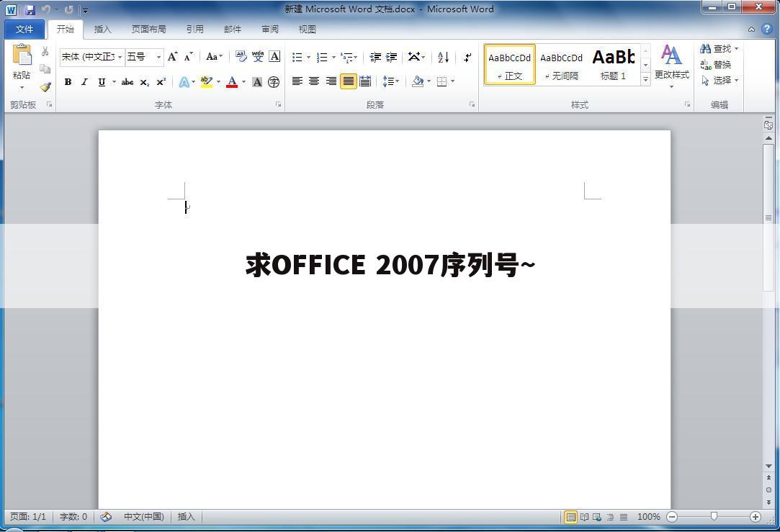Image resolution: width=780 pixels, height=532 pixels.
Task: Click paragraph shading paint bucket
Action: (418, 81)
